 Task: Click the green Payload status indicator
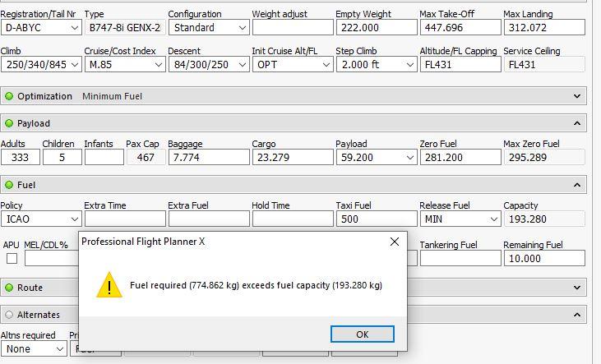[x=9, y=123]
